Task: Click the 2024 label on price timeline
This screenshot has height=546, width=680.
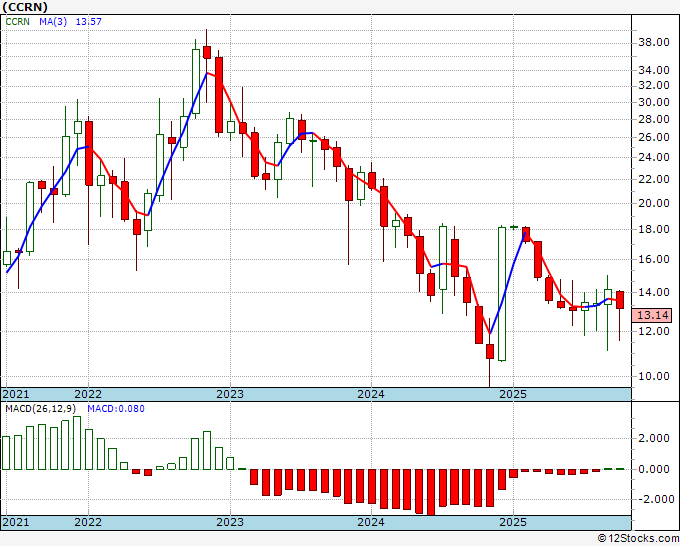Action: click(371, 394)
